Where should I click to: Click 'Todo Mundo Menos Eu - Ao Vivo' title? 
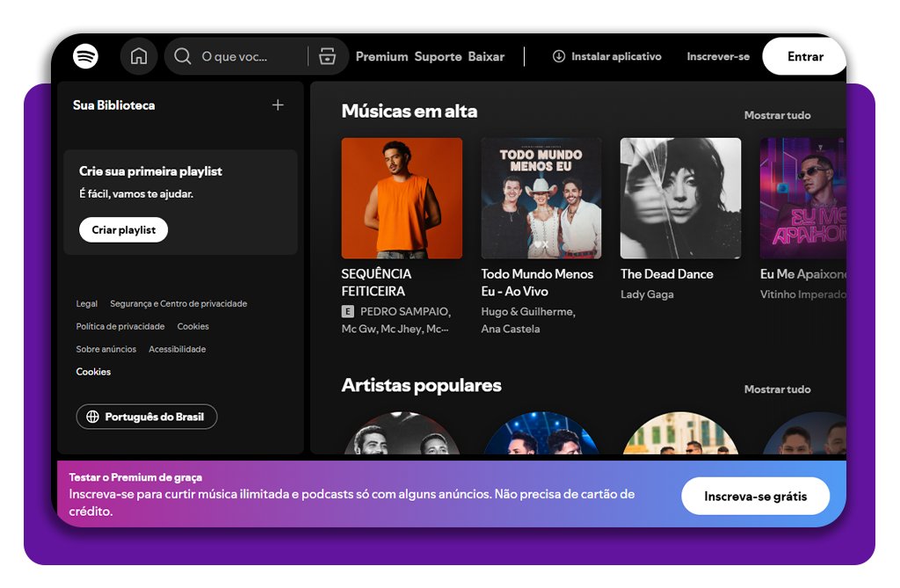pyautogui.click(x=537, y=282)
